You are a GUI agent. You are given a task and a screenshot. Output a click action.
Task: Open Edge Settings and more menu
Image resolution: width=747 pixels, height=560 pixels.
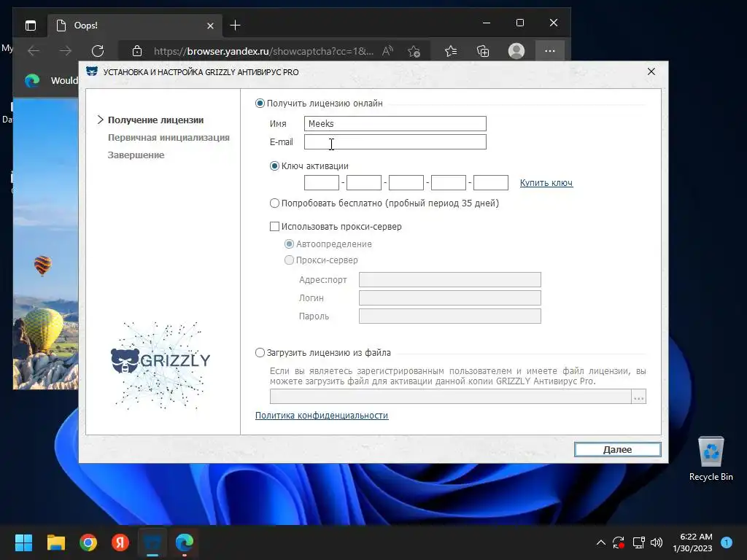550,51
